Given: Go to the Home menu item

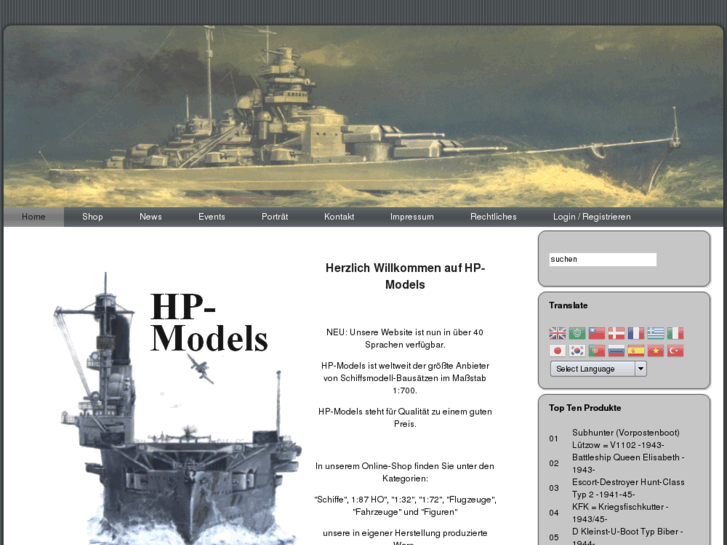Looking at the screenshot, I should (x=33, y=217).
